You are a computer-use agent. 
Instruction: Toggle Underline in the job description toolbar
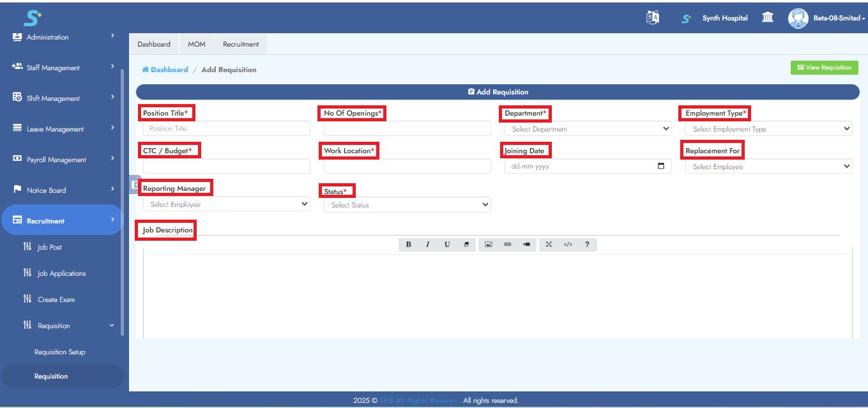coord(446,245)
